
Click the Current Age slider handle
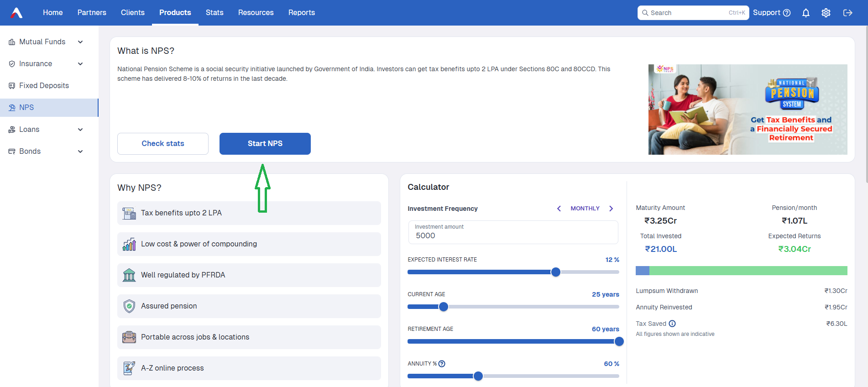tap(444, 307)
